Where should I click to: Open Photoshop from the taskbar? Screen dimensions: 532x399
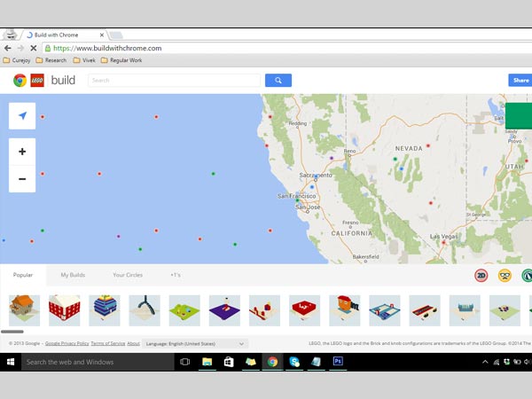(x=338, y=362)
